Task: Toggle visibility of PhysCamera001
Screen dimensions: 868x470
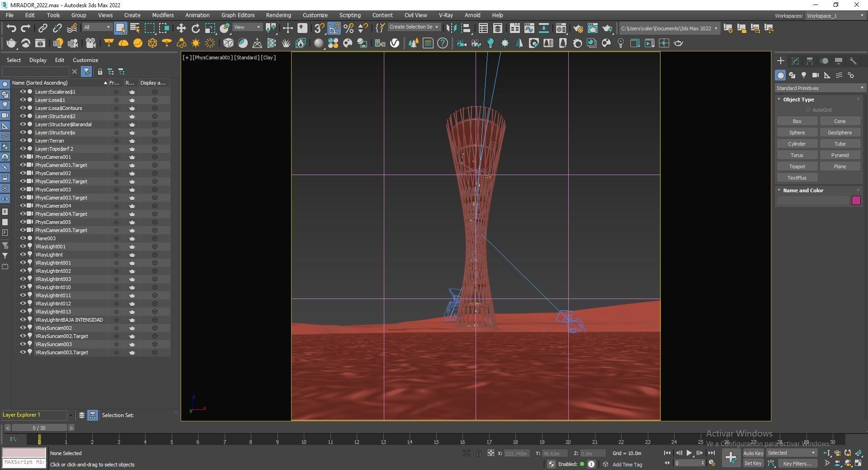Action: (23, 157)
